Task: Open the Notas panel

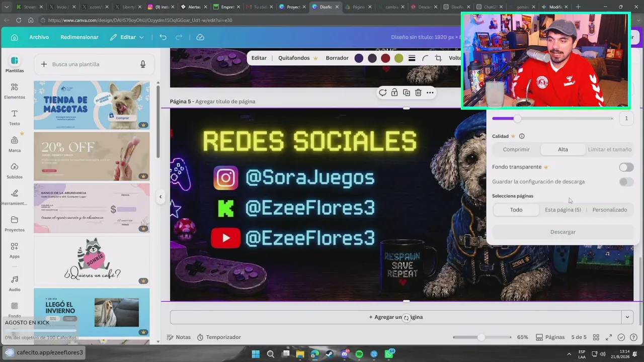Action: coord(179,337)
